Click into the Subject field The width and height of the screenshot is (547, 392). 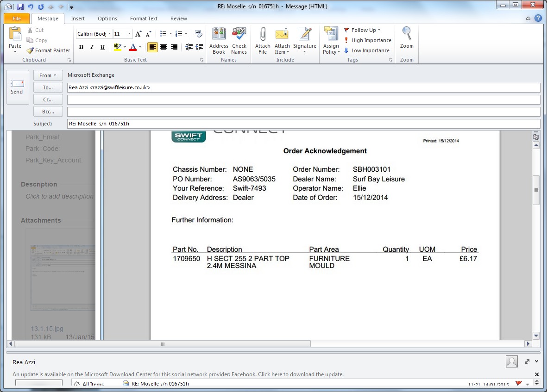pyautogui.click(x=303, y=124)
